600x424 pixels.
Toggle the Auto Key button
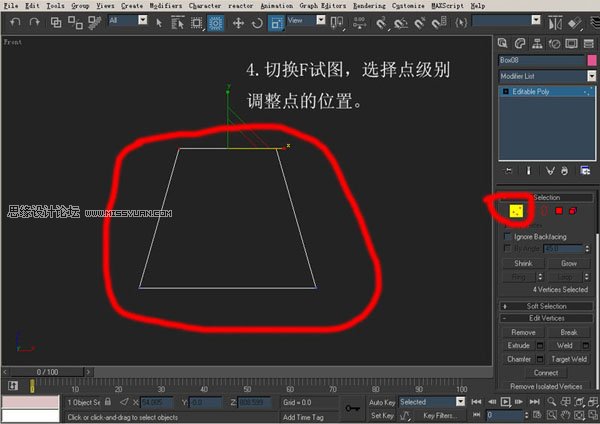pyautogui.click(x=382, y=402)
